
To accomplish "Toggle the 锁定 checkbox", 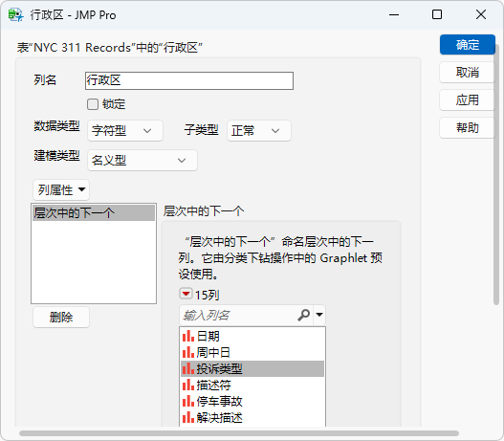I will pyautogui.click(x=93, y=104).
